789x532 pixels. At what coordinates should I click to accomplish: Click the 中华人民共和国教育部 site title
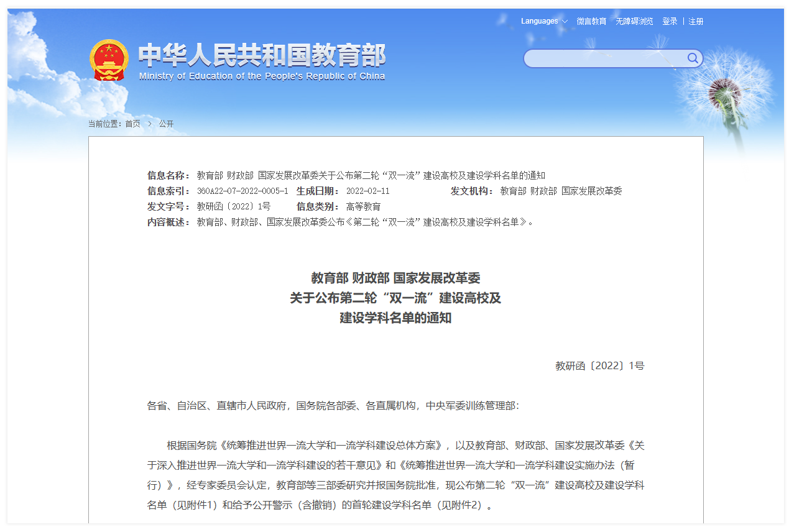pyautogui.click(x=262, y=55)
